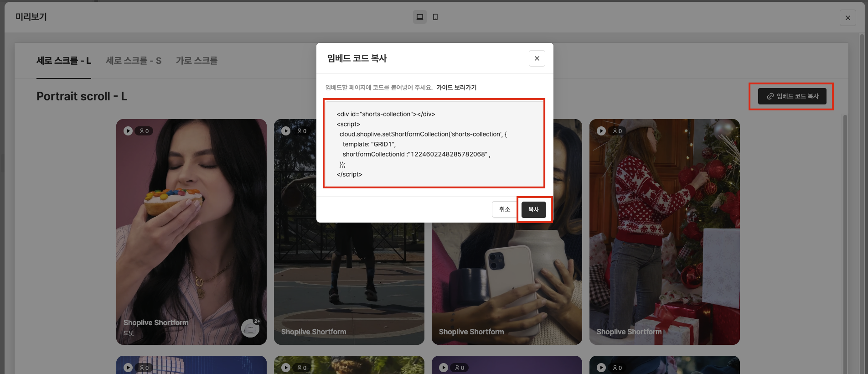Image resolution: width=868 pixels, height=374 pixels.
Task: Open the 가이드 보러가기 link
Action: (456, 88)
